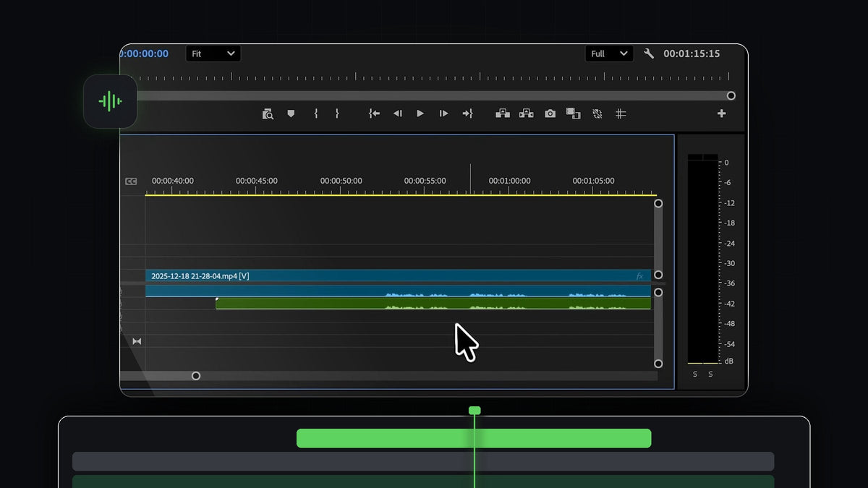
Task: Select the 2025-12-18 21-28-04.mp4 [V] video clip
Action: point(398,275)
